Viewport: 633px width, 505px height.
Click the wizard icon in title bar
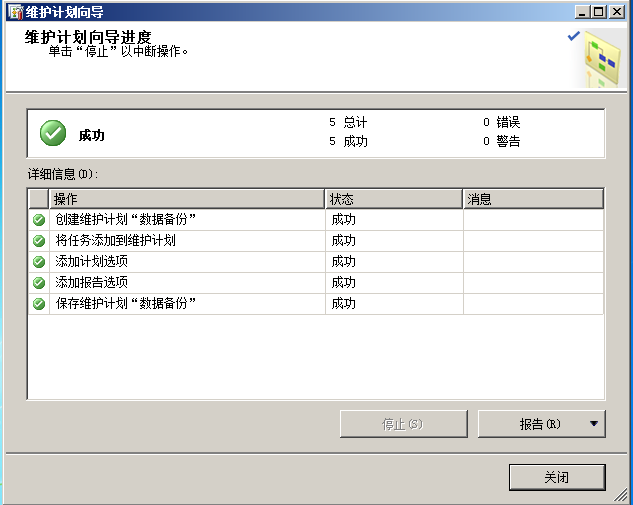pos(13,11)
